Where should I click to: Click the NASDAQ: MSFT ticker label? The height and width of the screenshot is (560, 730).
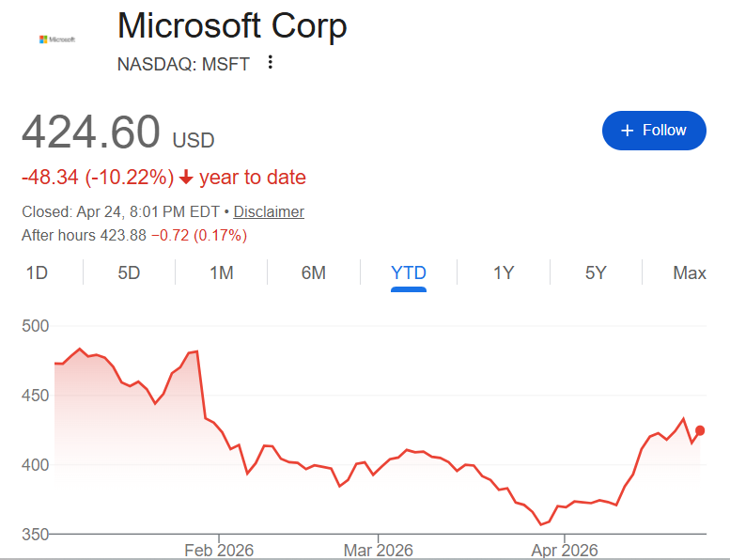(x=184, y=64)
